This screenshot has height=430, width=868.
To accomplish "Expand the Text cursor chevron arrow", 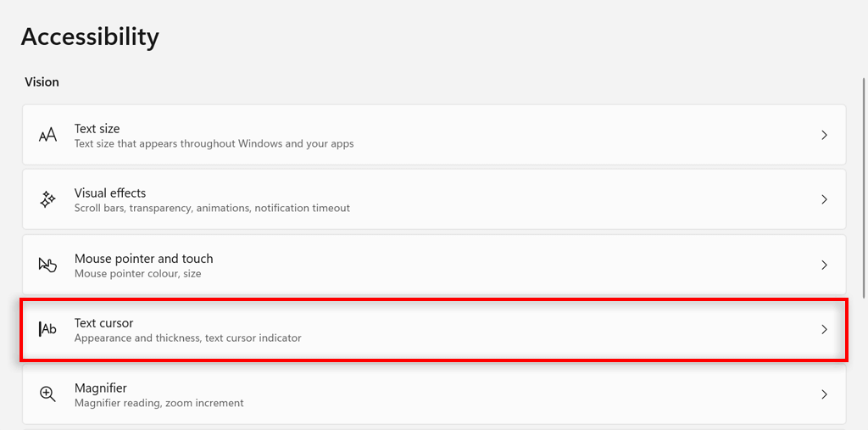I will [824, 329].
